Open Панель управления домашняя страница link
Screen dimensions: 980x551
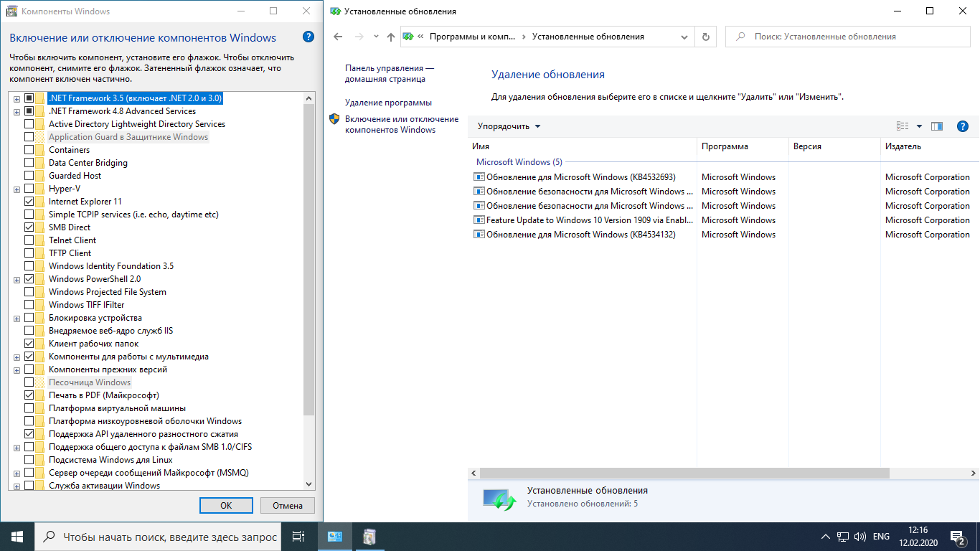click(x=390, y=73)
